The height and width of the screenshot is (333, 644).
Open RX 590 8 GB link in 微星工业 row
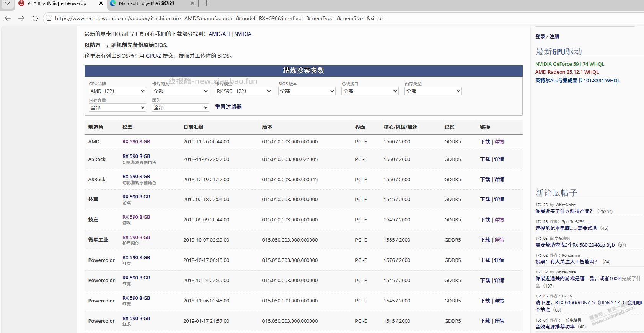tap(136, 237)
